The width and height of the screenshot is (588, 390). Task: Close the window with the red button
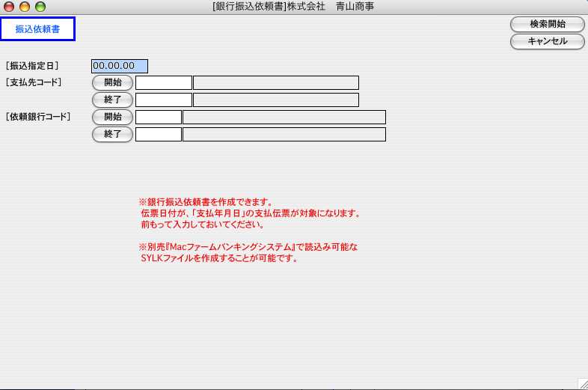click(9, 7)
